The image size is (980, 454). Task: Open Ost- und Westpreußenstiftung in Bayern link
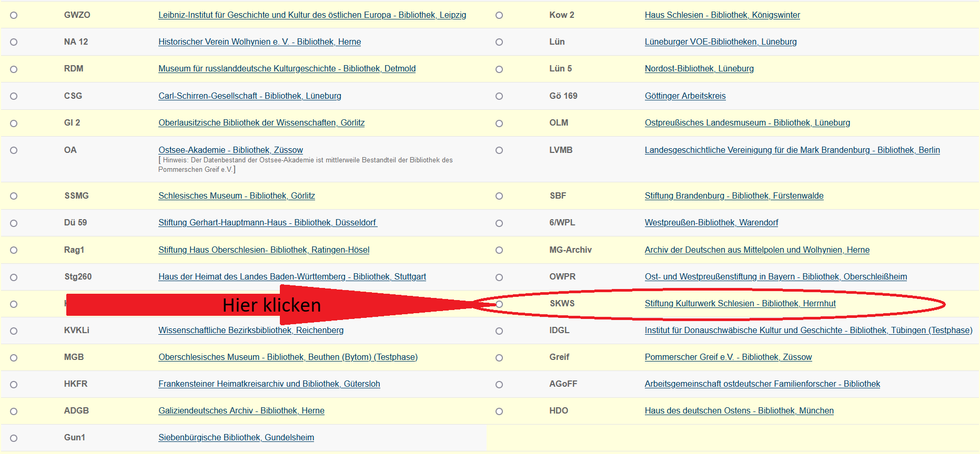click(776, 277)
